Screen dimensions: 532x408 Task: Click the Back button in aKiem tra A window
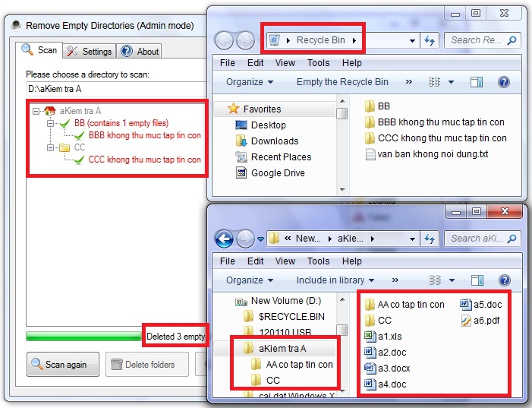click(x=224, y=239)
